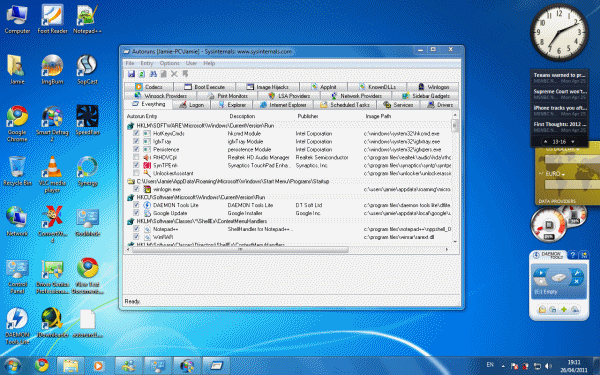Show hidden system tray icons arrow
Viewport: 600px width, 375px height.
(x=503, y=366)
